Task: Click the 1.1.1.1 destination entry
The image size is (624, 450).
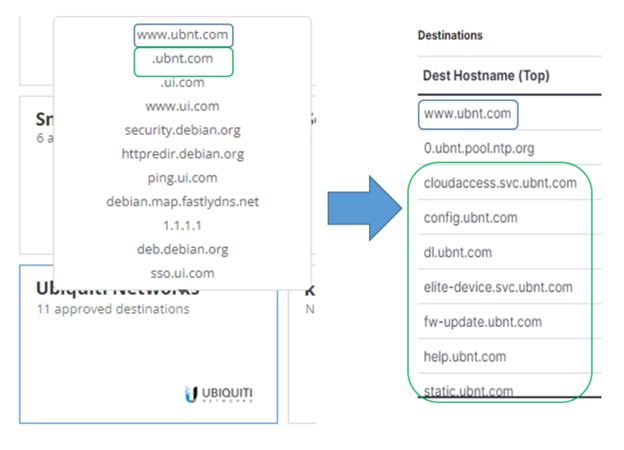Action: coord(183,226)
